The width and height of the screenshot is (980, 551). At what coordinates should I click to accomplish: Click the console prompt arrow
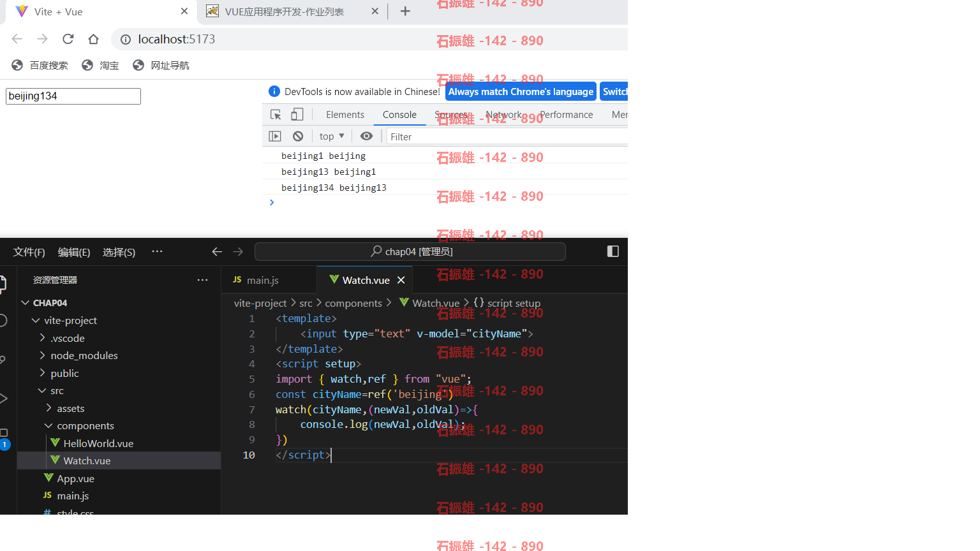click(272, 202)
